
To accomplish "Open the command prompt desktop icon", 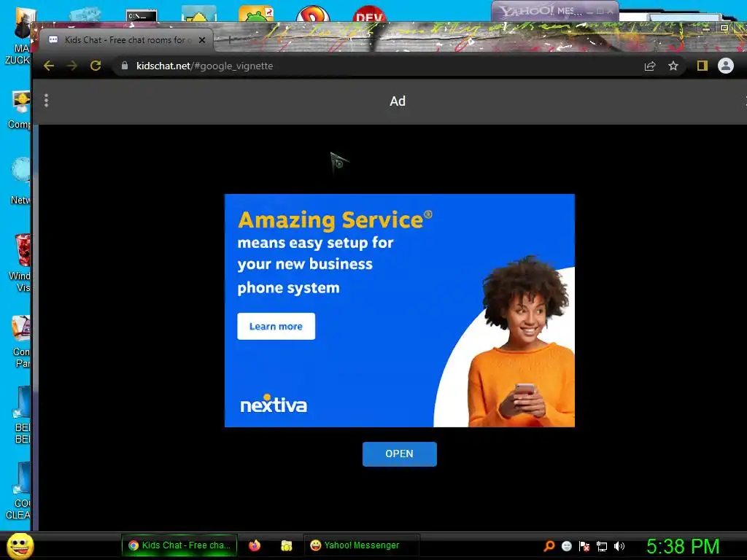I will click(x=142, y=16).
